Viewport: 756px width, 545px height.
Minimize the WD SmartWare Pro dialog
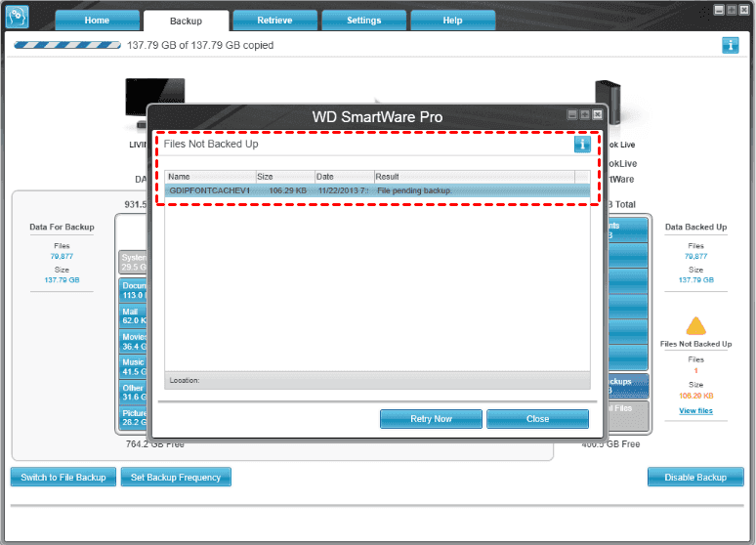tap(572, 115)
